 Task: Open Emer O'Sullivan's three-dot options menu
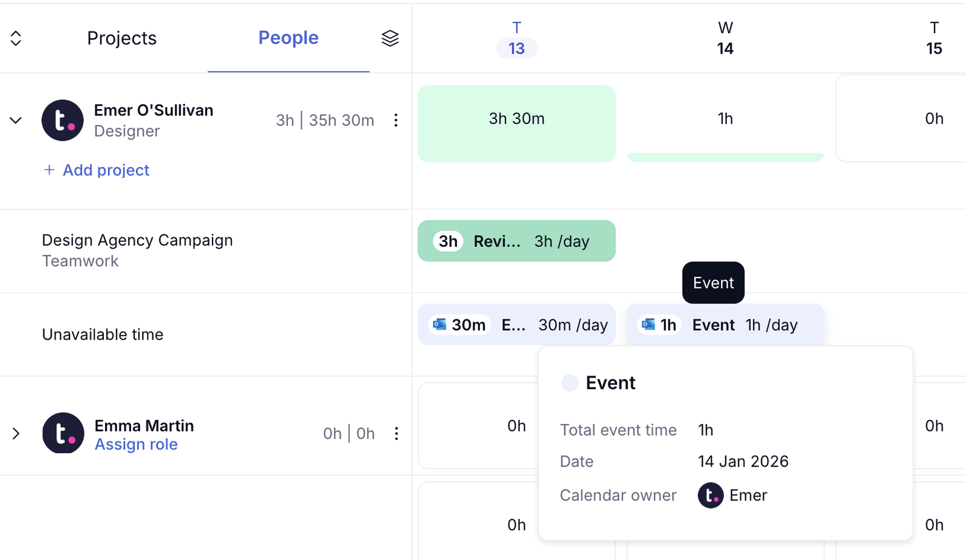[x=395, y=120]
